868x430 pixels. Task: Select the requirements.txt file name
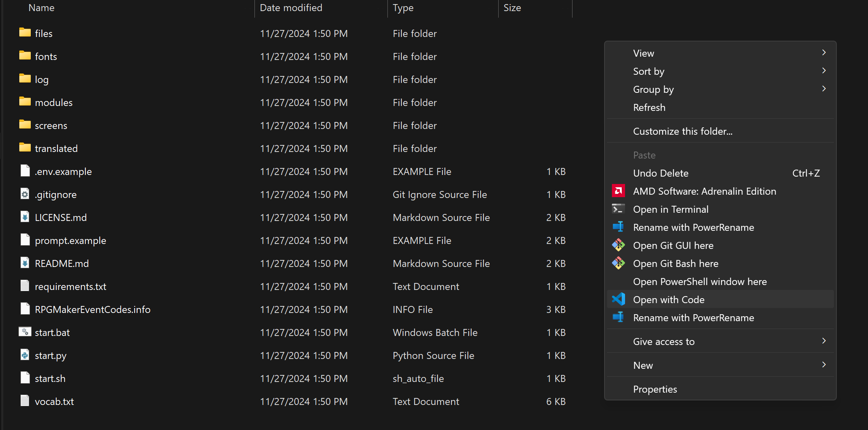pos(71,287)
